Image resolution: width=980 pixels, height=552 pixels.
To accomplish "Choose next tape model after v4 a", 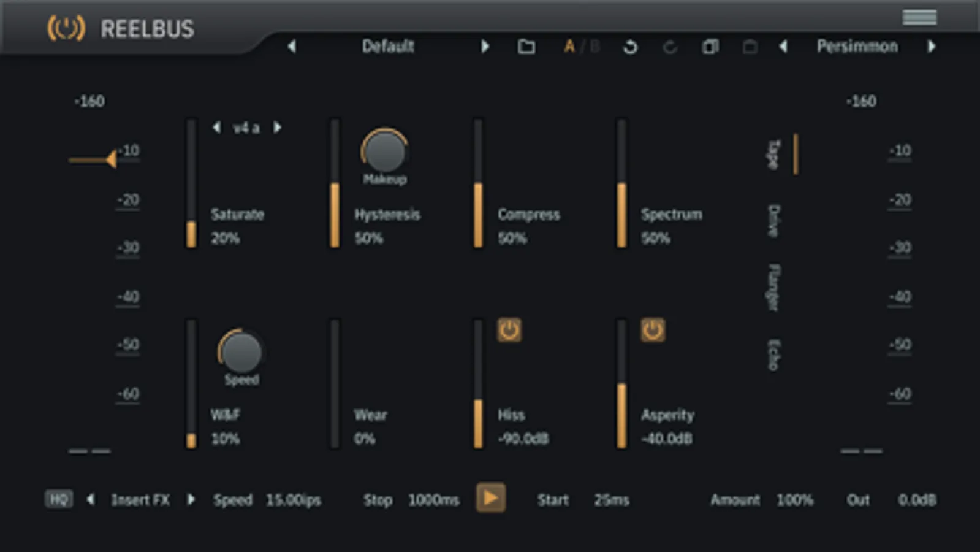I will point(277,128).
